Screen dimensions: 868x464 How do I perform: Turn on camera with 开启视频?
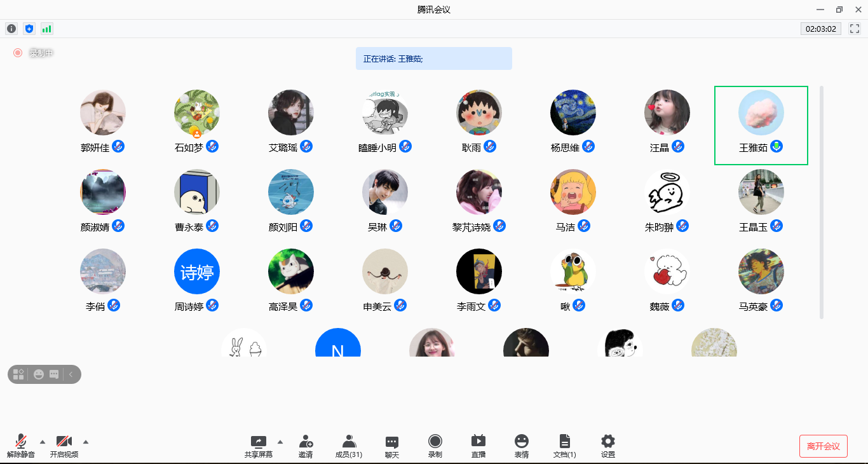64,446
